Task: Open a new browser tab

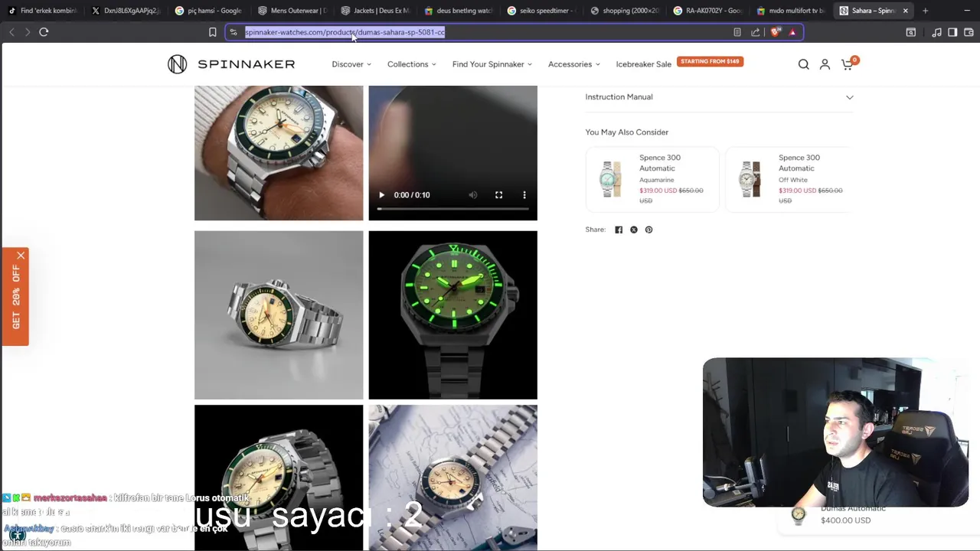Action: pos(925,11)
